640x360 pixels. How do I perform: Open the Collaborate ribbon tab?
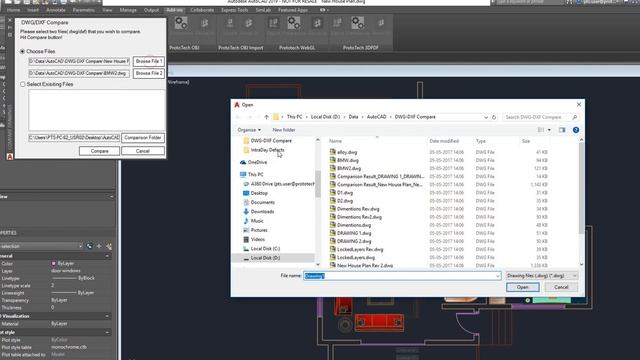coord(202,10)
